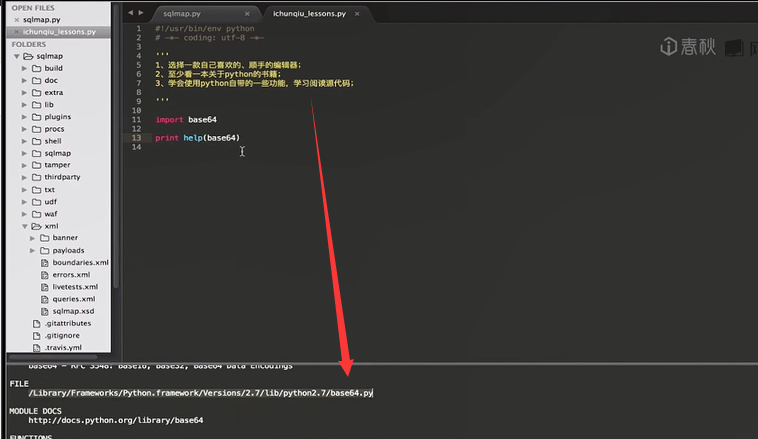This screenshot has height=439, width=758.
Task: Select ichunqiu_lessons.py in Open Files
Action: [59, 32]
